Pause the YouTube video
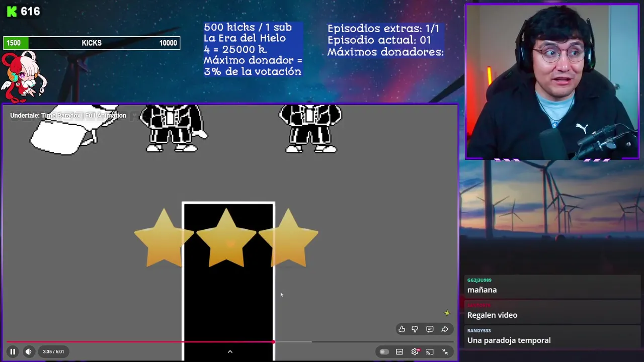644x362 pixels. click(x=13, y=351)
